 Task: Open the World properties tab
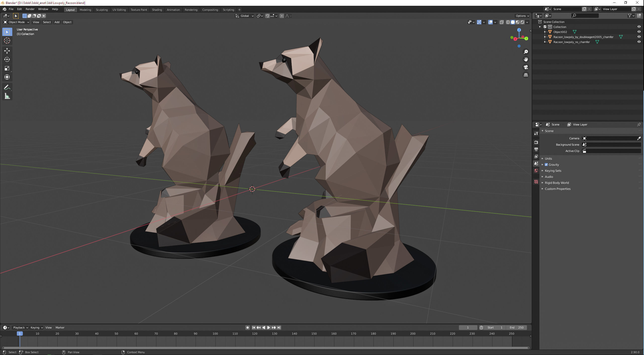click(536, 171)
